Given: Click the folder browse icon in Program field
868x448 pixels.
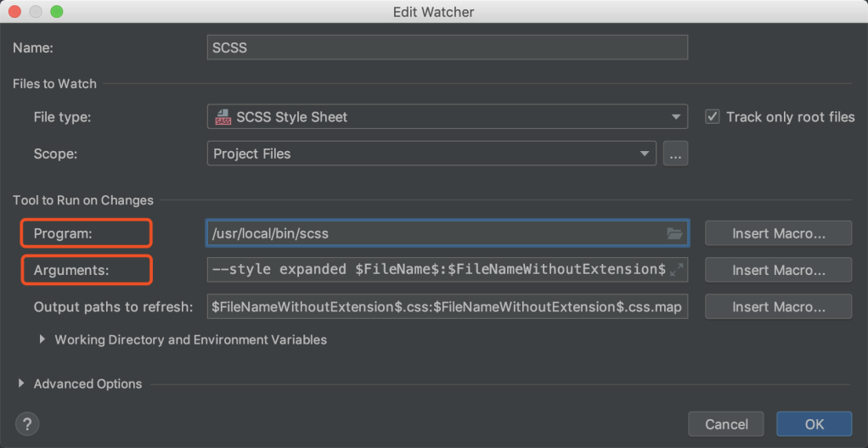Looking at the screenshot, I should 674,233.
